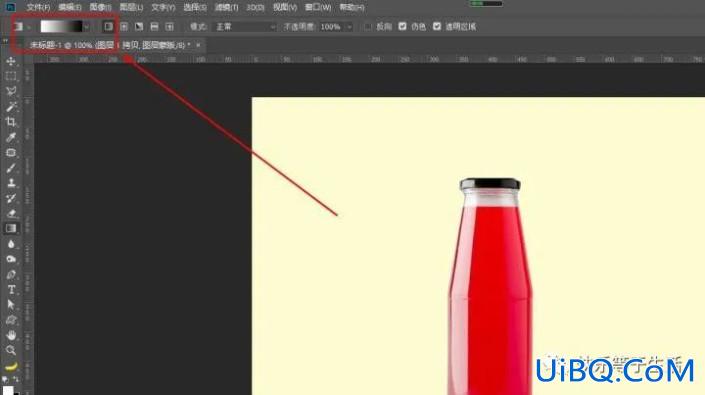Open the 滤镜(T) menu

[x=226, y=7]
